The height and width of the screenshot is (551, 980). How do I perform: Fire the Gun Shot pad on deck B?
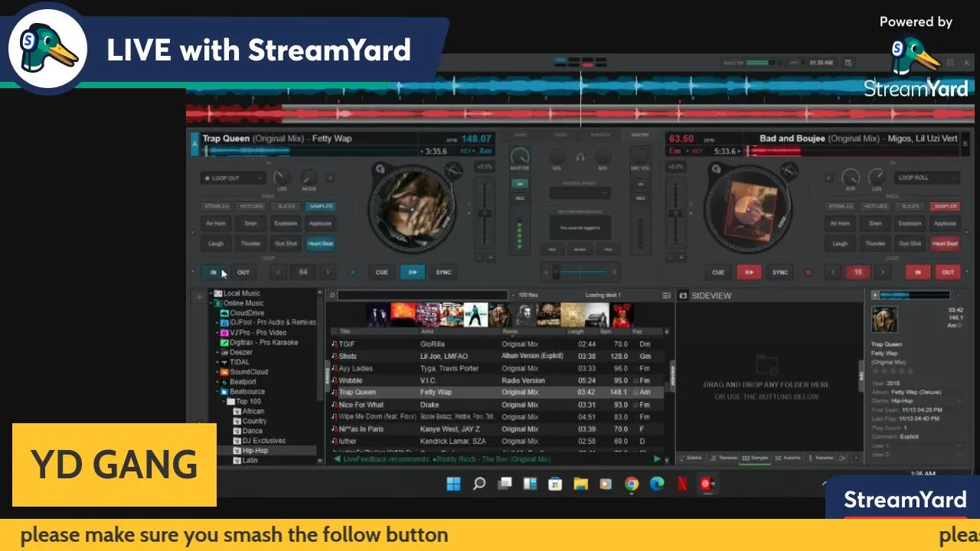click(910, 243)
